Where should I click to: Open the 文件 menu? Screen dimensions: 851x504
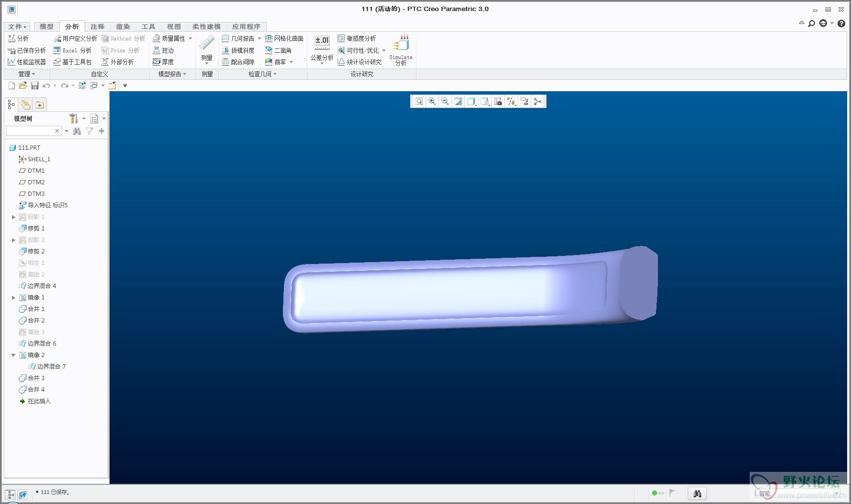17,26
